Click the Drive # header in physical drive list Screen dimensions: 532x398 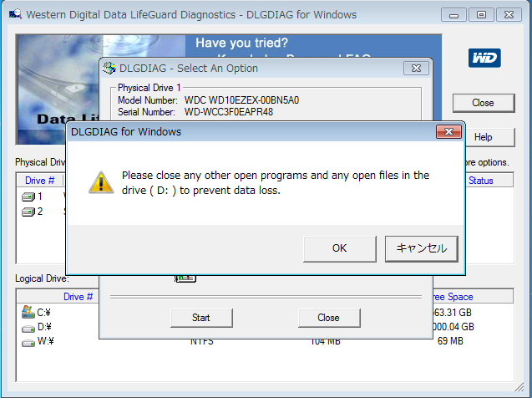[40, 181]
